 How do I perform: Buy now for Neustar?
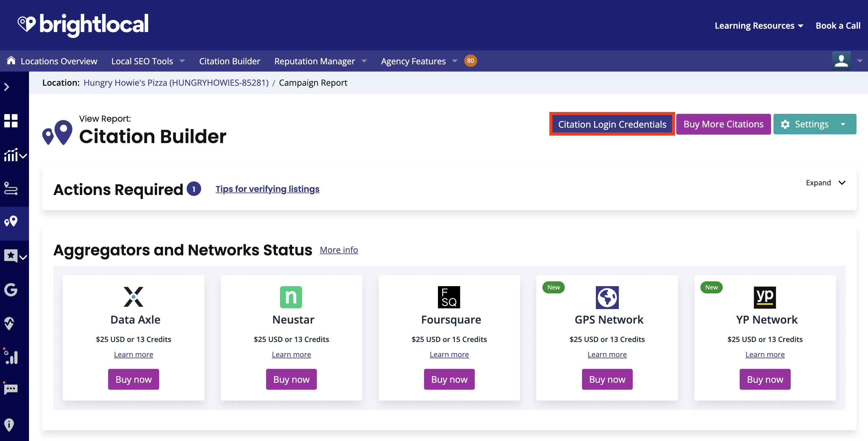[291, 379]
